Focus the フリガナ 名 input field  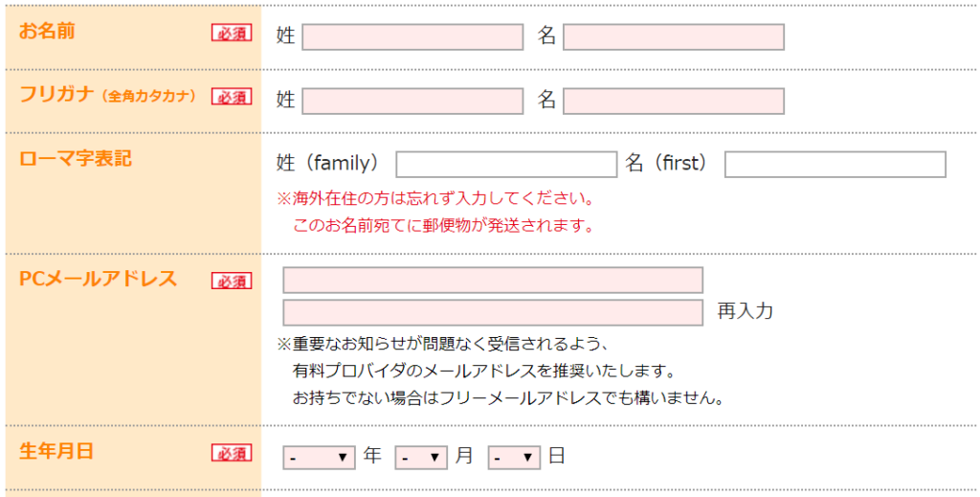click(674, 102)
